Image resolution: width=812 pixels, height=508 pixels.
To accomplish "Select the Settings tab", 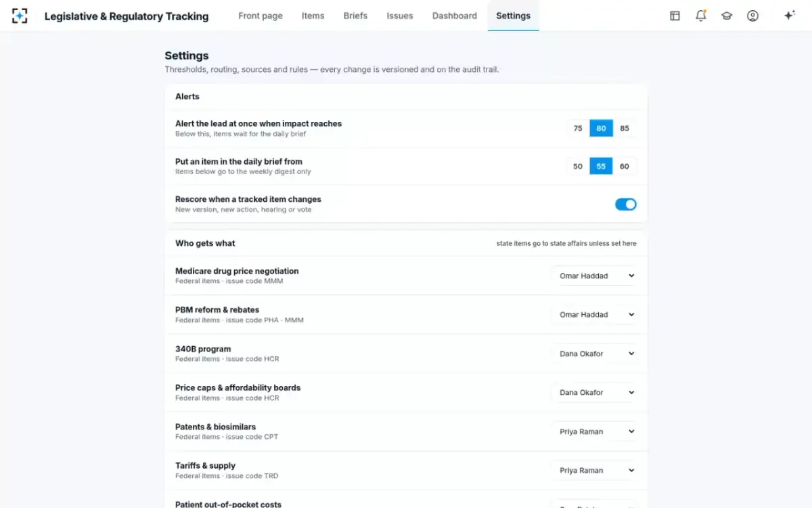I will [513, 16].
